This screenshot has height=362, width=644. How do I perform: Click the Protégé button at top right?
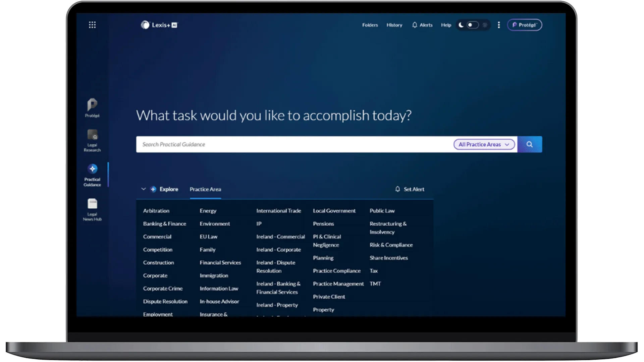[524, 25]
